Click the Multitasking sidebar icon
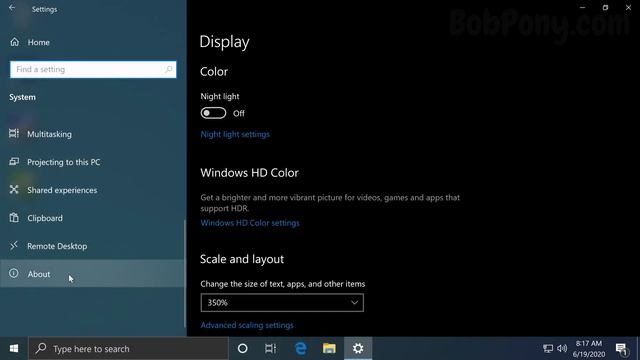Image resolution: width=640 pixels, height=360 pixels. [14, 133]
